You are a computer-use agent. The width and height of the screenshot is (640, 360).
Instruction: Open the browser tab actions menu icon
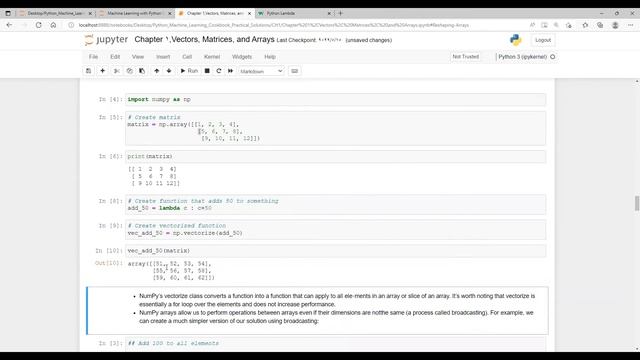pyautogui.click(x=8, y=13)
